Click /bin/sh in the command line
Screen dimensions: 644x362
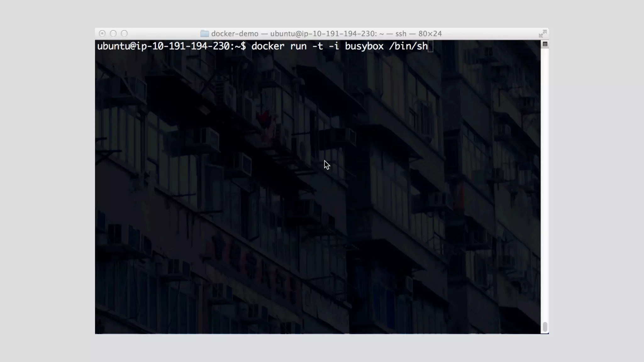[408, 47]
